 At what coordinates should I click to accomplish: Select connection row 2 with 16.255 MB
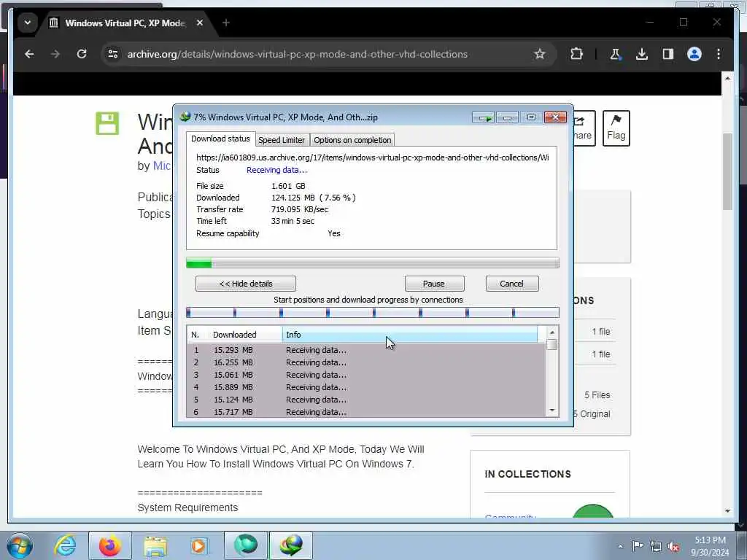366,362
